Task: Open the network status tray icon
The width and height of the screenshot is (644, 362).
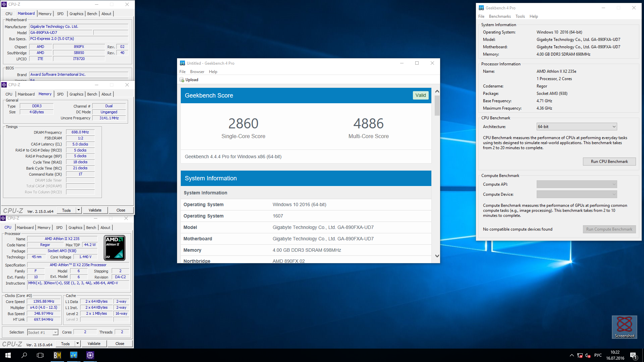Action: 580,355
